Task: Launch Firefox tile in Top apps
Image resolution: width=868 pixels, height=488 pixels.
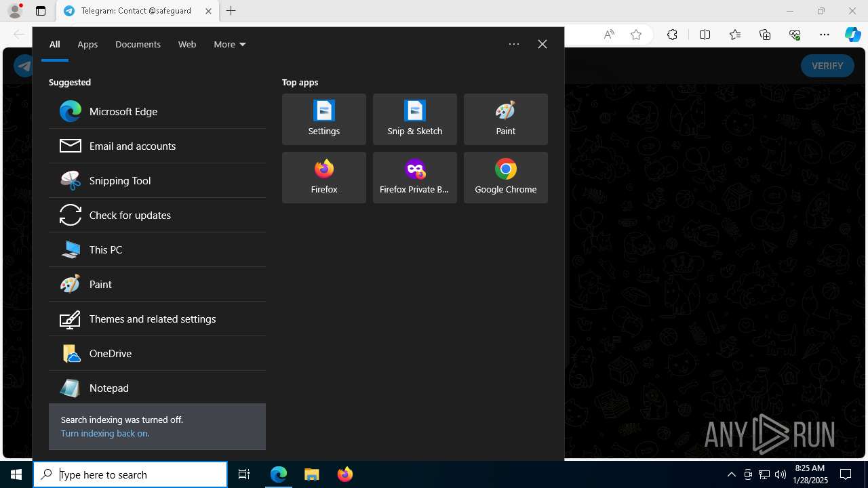Action: click(324, 178)
